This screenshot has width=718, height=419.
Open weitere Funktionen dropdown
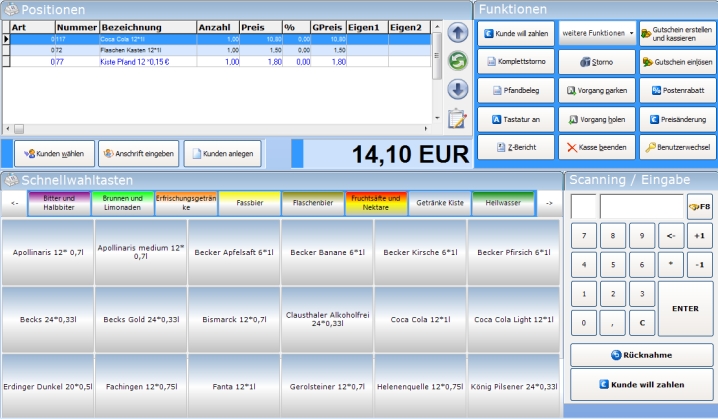click(597, 33)
